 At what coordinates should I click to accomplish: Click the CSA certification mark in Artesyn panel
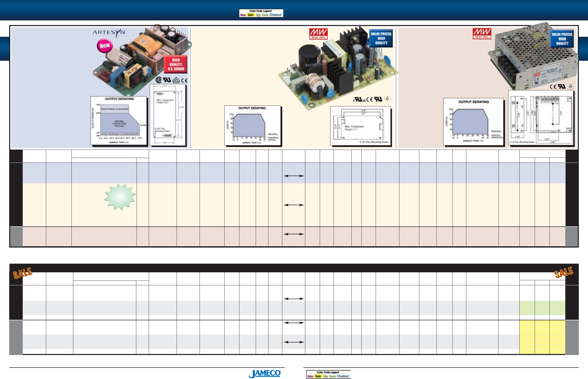click(x=158, y=80)
